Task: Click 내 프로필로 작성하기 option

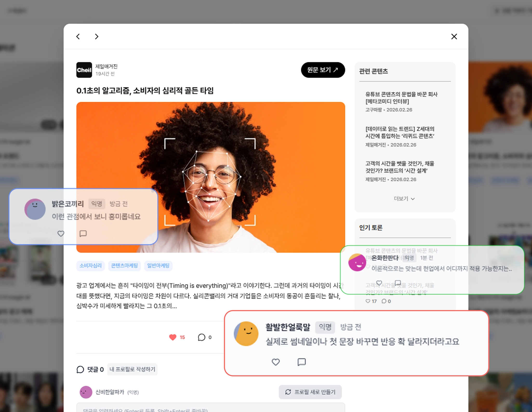Action: [x=132, y=369]
